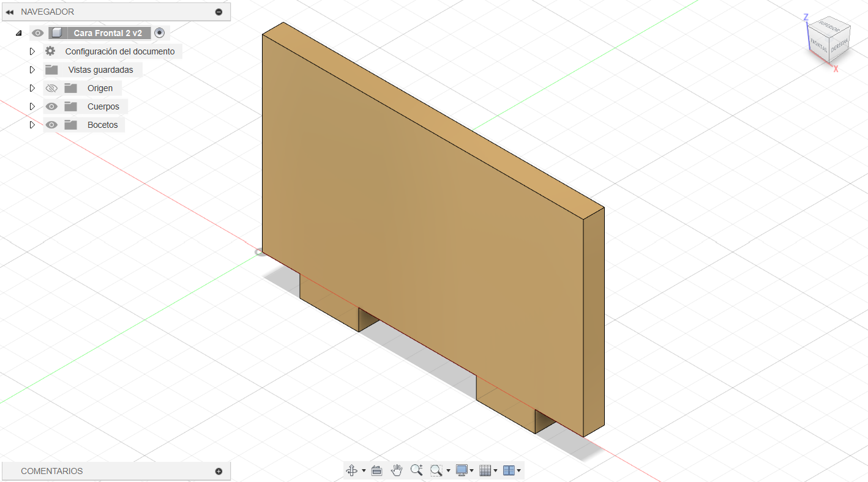Click the origin point marker in the viewport
Screen dimensions: 868x482
(x=260, y=252)
